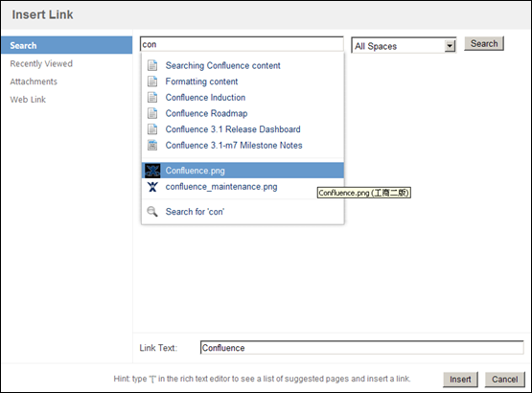Screen dimensions: 532x393
Task: Click Search for 'con' option
Action: pyautogui.click(x=243, y=212)
